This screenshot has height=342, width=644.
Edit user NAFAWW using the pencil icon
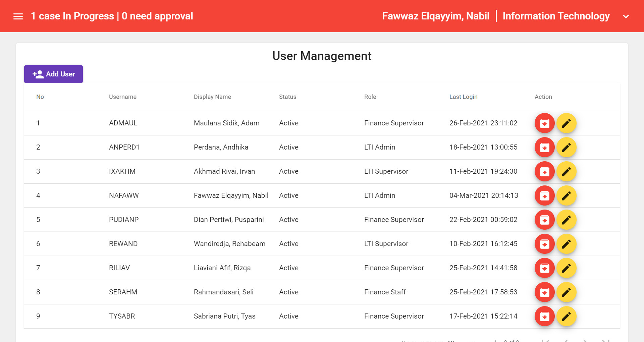pyautogui.click(x=567, y=195)
